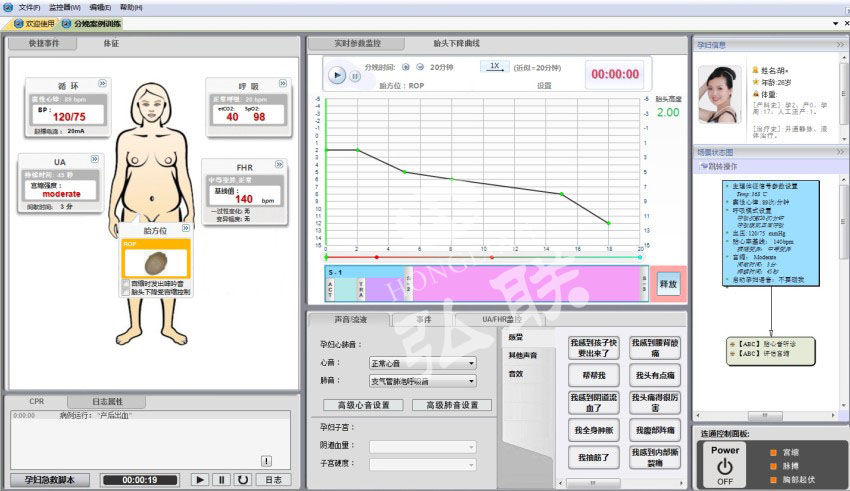Open the 编辑 menu
Viewport: 850px width, 491px height.
point(100,8)
